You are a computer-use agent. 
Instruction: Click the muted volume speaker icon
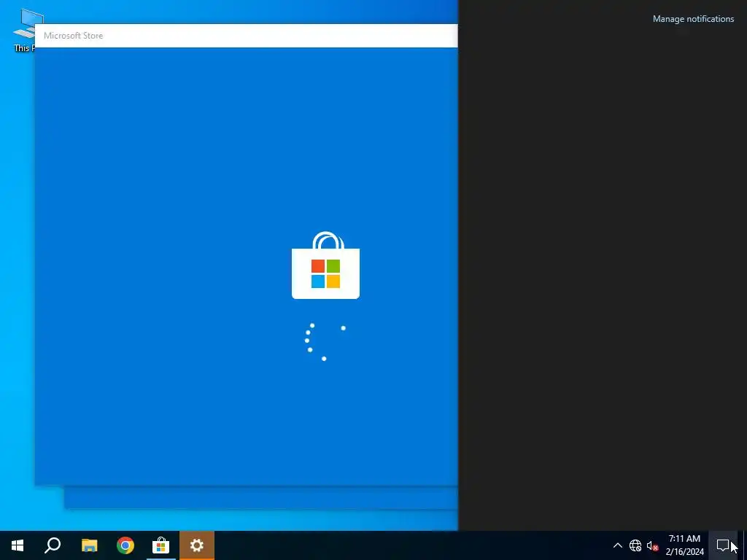(x=652, y=545)
